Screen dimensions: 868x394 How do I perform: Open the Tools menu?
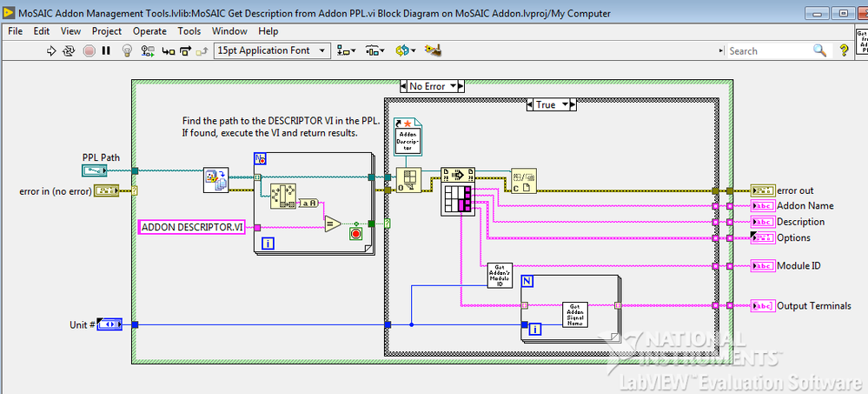[x=189, y=31]
